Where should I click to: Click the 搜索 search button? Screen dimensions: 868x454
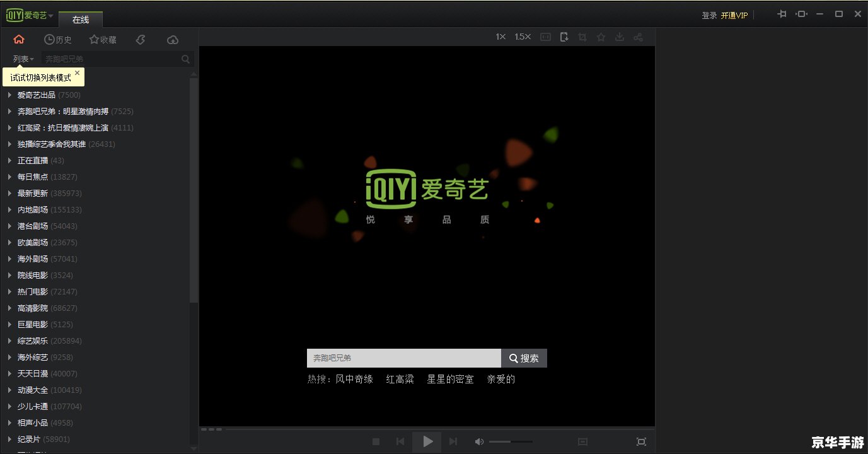pyautogui.click(x=524, y=358)
